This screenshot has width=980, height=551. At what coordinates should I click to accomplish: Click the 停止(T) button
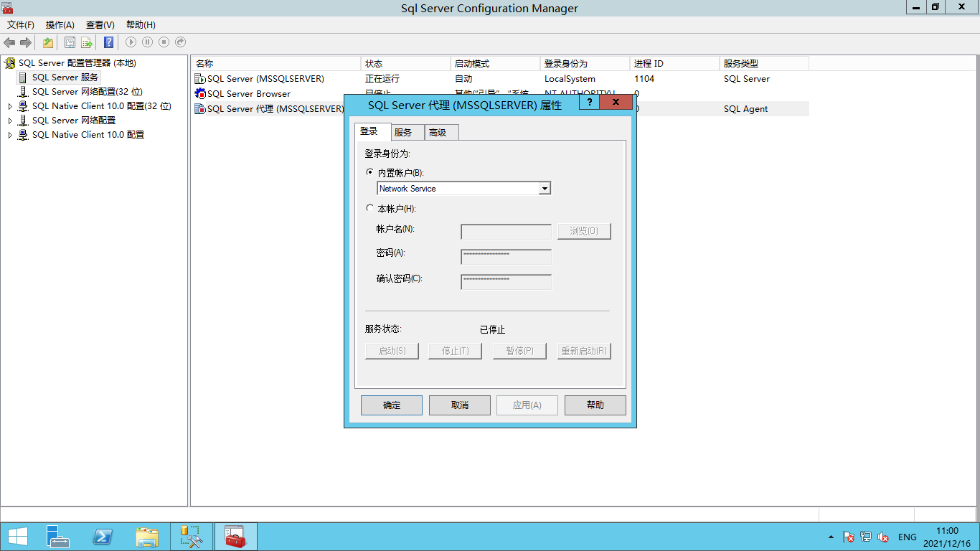tap(456, 351)
